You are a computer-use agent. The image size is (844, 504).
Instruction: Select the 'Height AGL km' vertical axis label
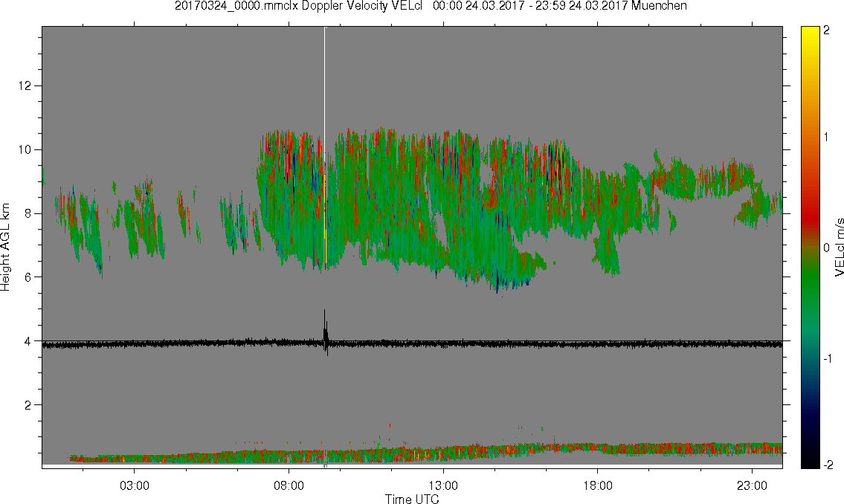point(5,248)
